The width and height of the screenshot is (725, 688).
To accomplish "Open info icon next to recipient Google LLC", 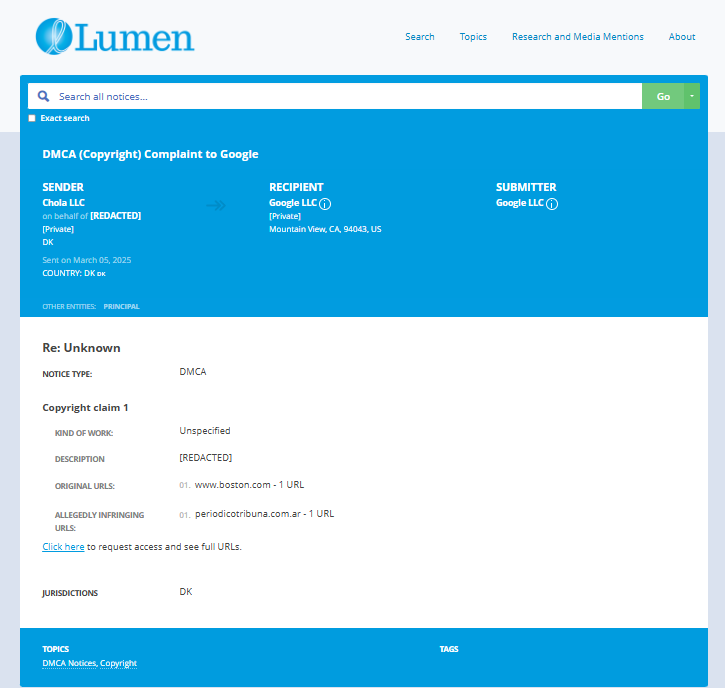I will 325,204.
